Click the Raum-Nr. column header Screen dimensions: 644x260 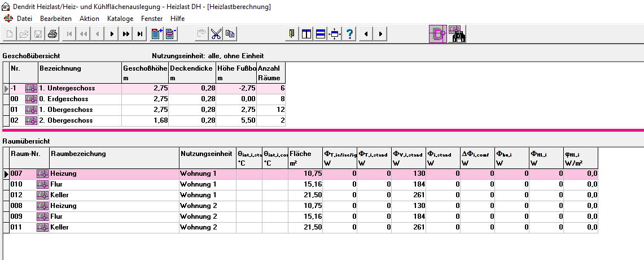[x=29, y=158]
